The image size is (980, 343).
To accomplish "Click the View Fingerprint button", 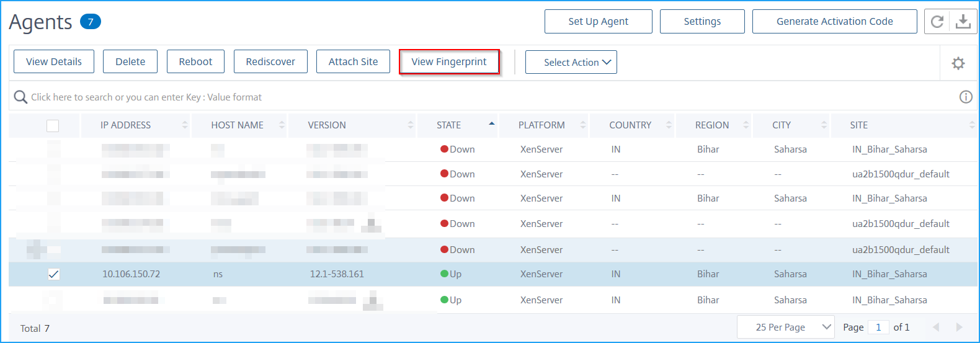I will (x=449, y=61).
